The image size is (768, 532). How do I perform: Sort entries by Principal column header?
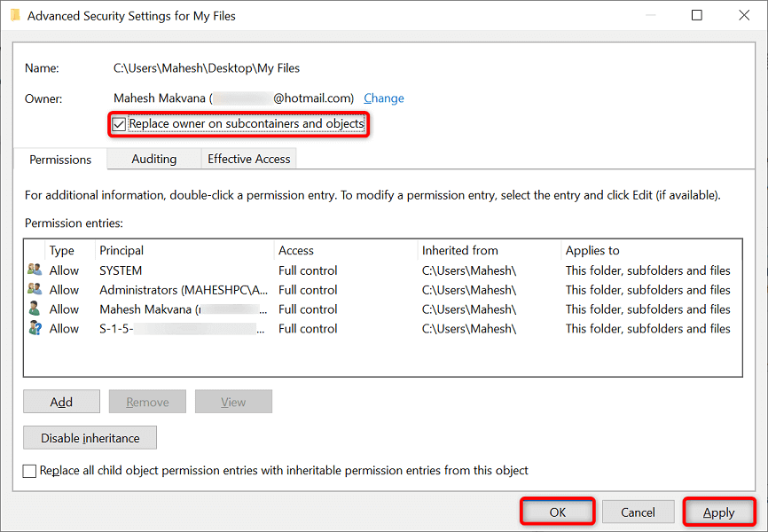[x=121, y=251]
